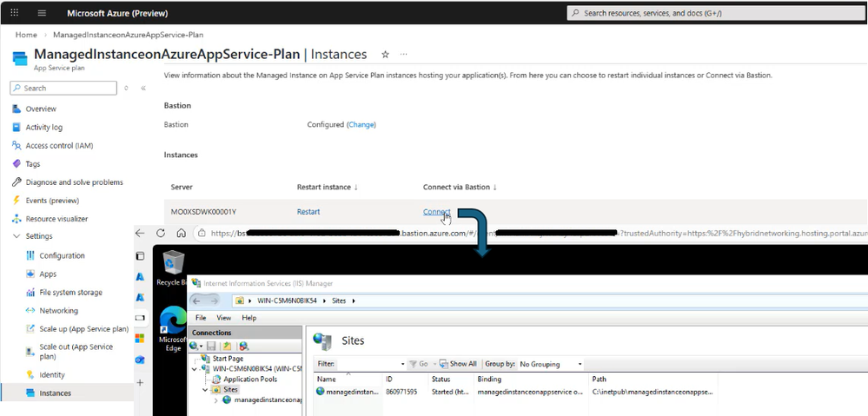This screenshot has width=868, height=416.
Task: Open the IIS Manager Help menu
Action: 249,318
